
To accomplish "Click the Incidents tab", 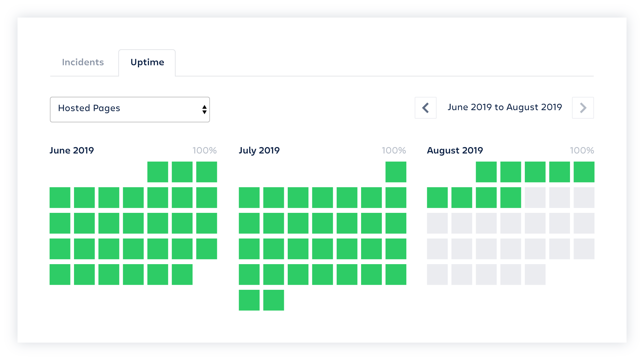I will point(83,62).
